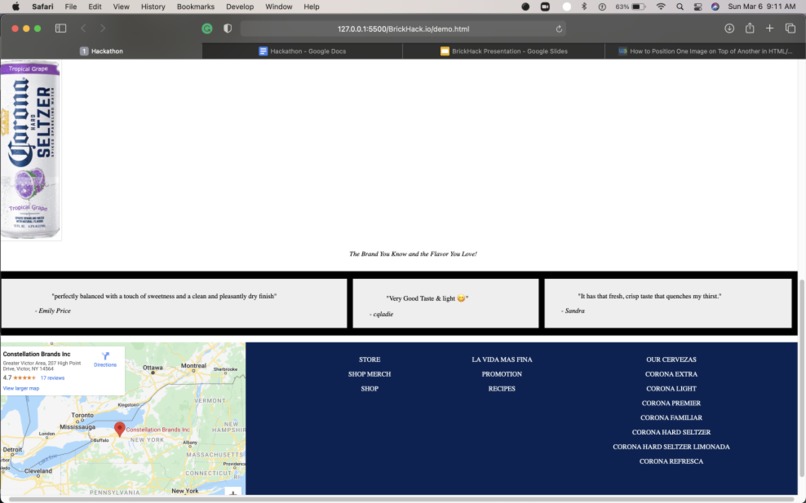The height and width of the screenshot is (503, 806).
Task: Show the tab overview icon
Action: point(790,29)
